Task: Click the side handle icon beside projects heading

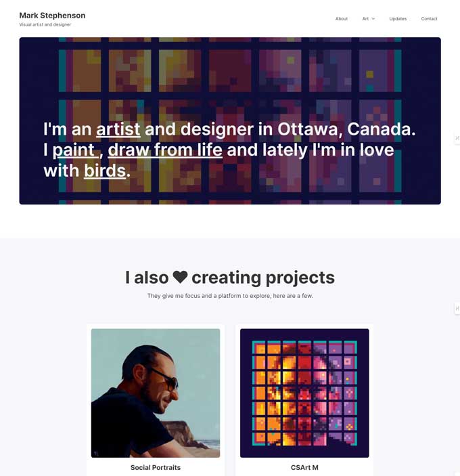Action: [x=457, y=309]
